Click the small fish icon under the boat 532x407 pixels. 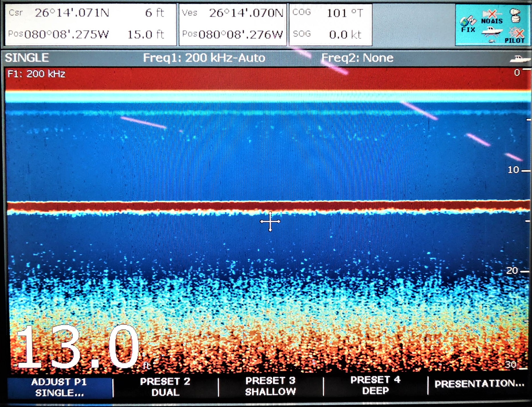(492, 41)
